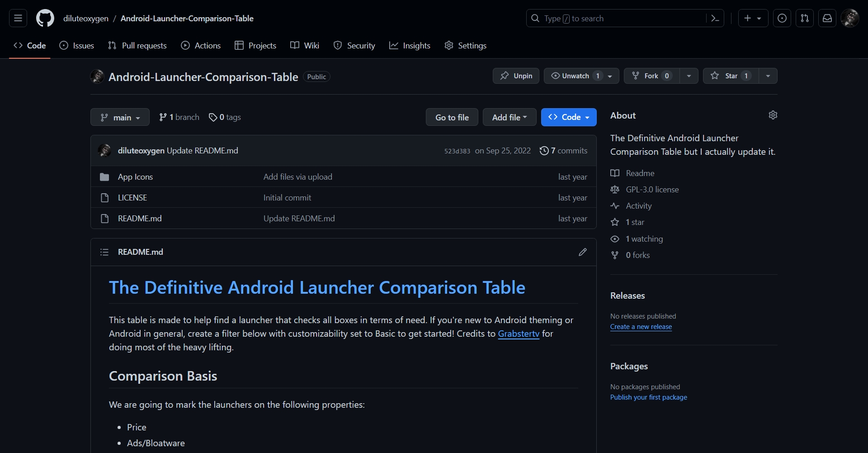The width and height of the screenshot is (868, 453).
Task: Open the main branch dropdown
Action: coord(120,117)
